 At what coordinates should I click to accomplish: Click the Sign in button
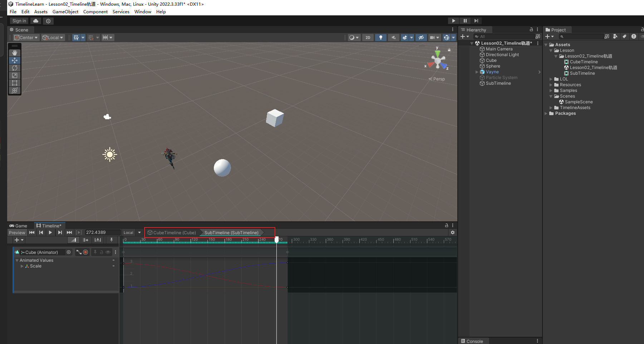pos(19,21)
